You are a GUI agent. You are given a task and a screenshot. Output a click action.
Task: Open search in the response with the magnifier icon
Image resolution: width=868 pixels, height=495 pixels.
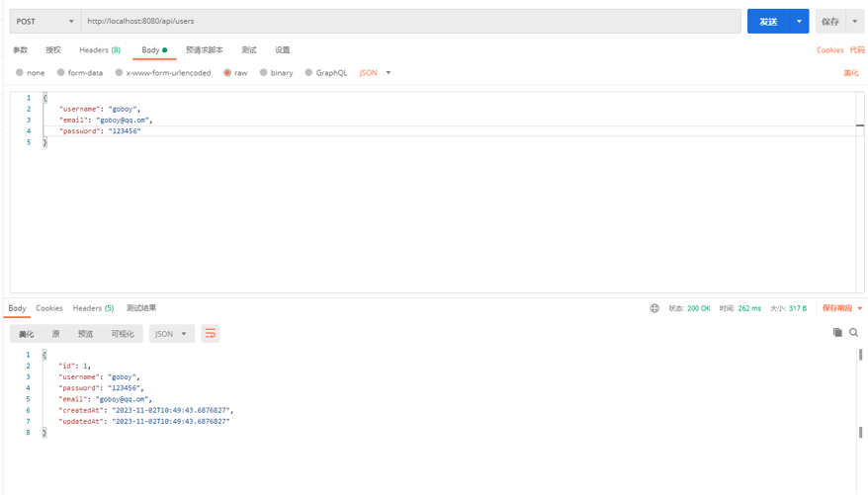pyautogui.click(x=853, y=332)
